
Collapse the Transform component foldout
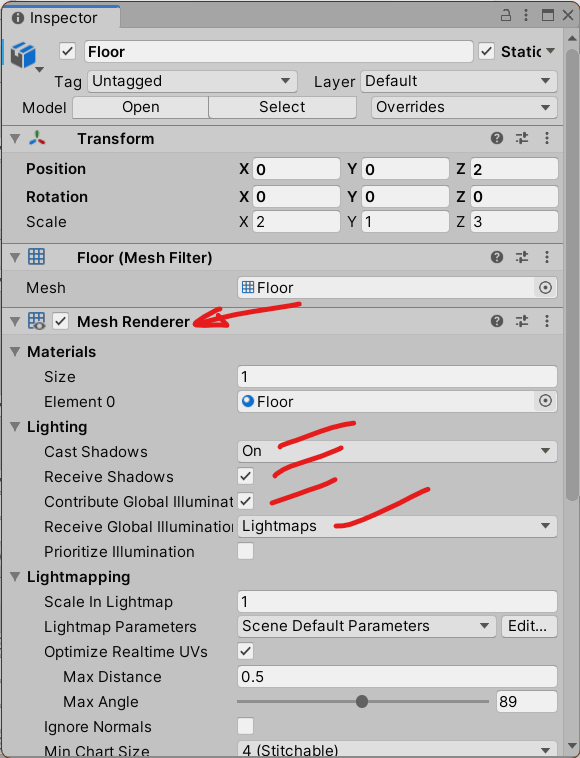(15, 139)
